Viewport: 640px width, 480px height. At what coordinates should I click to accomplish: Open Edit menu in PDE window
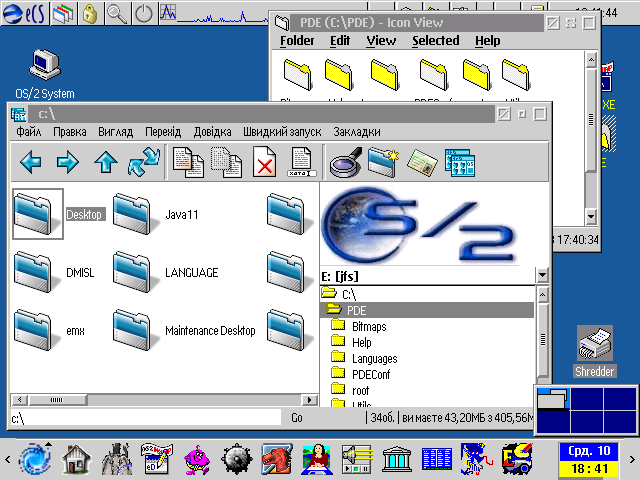coord(340,40)
